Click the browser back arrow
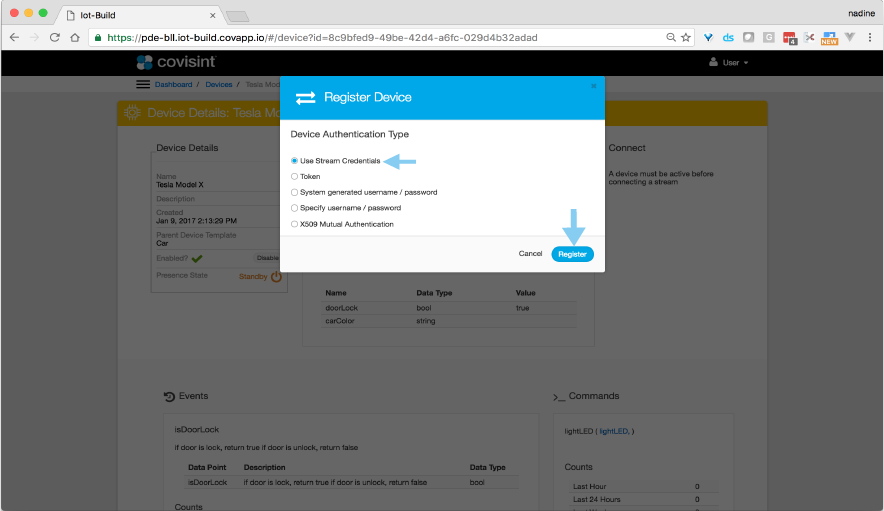884x511 pixels. pyautogui.click(x=14, y=37)
